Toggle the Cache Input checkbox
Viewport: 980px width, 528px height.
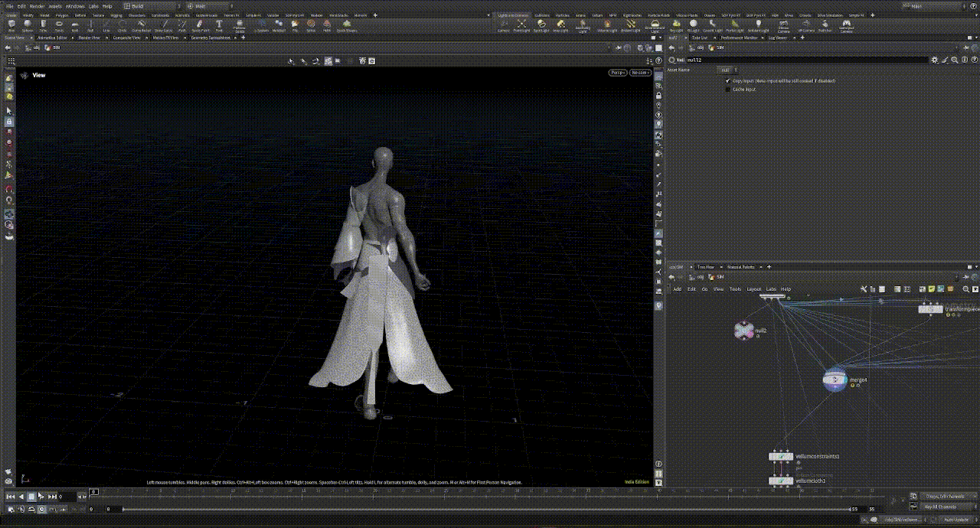point(728,89)
